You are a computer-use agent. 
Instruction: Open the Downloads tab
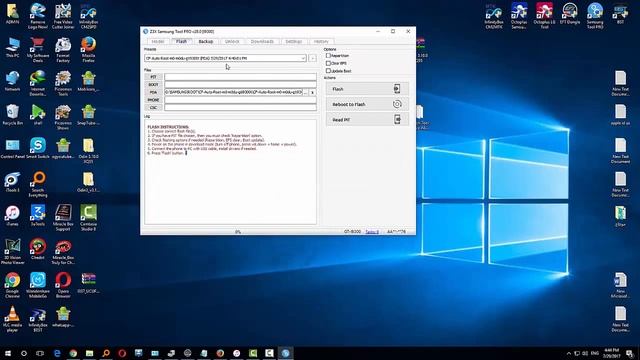point(262,42)
